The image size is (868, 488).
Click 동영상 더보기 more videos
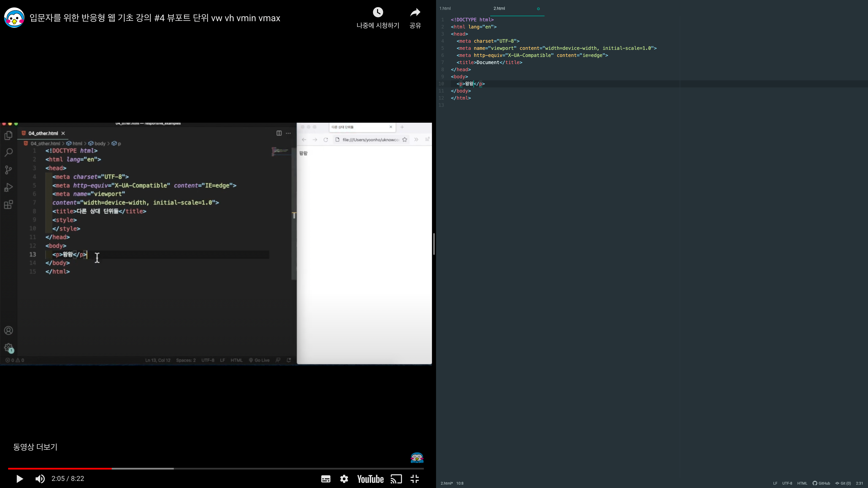(35, 447)
